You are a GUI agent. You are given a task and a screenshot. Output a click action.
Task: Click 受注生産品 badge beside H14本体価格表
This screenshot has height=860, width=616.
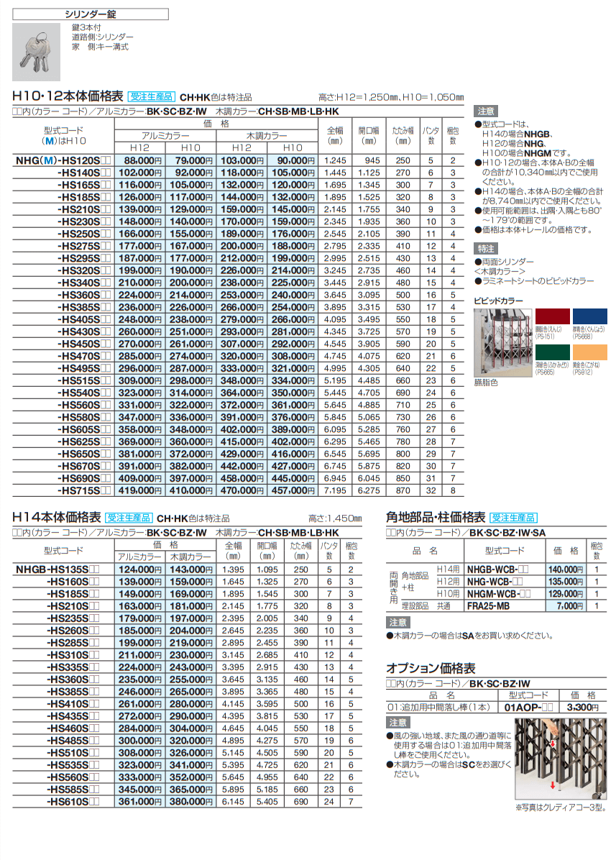(129, 518)
